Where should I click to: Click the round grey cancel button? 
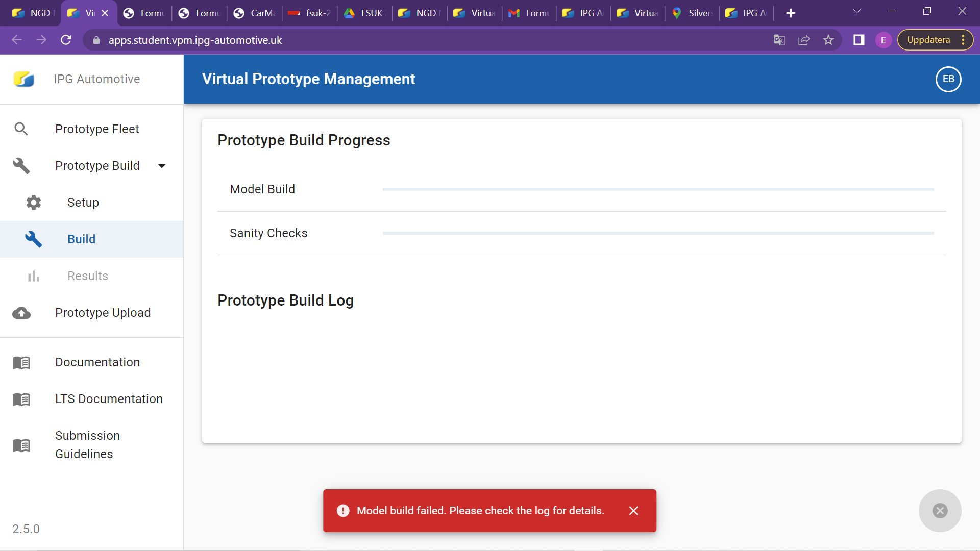tap(940, 511)
